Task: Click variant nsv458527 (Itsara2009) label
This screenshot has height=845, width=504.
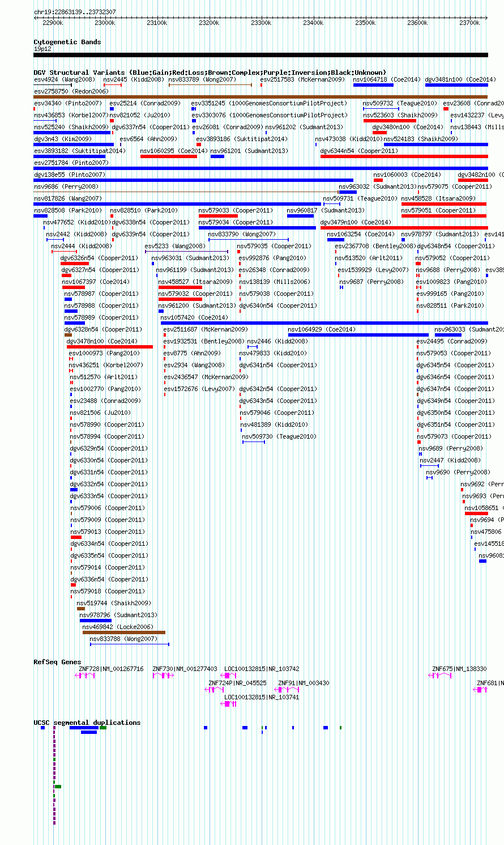Action: pos(195,282)
